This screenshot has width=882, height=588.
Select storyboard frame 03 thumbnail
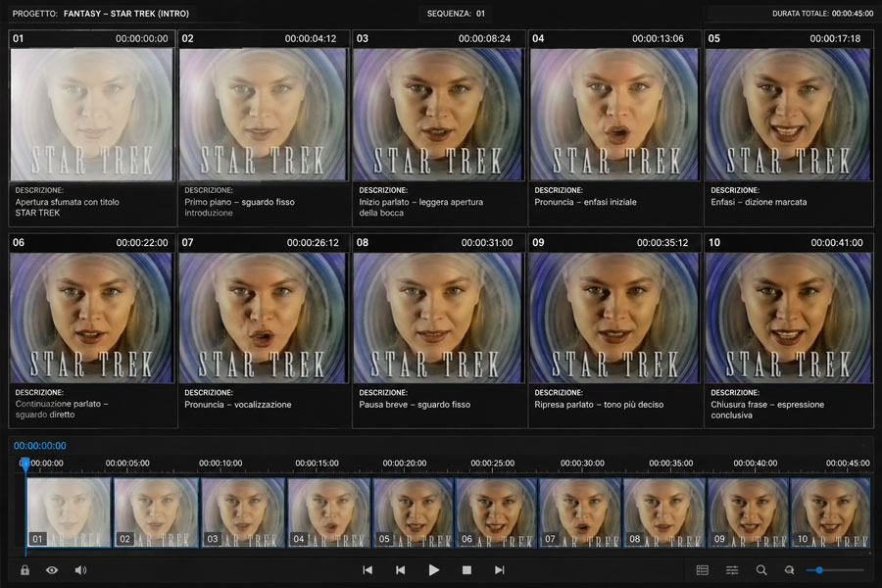(438, 115)
